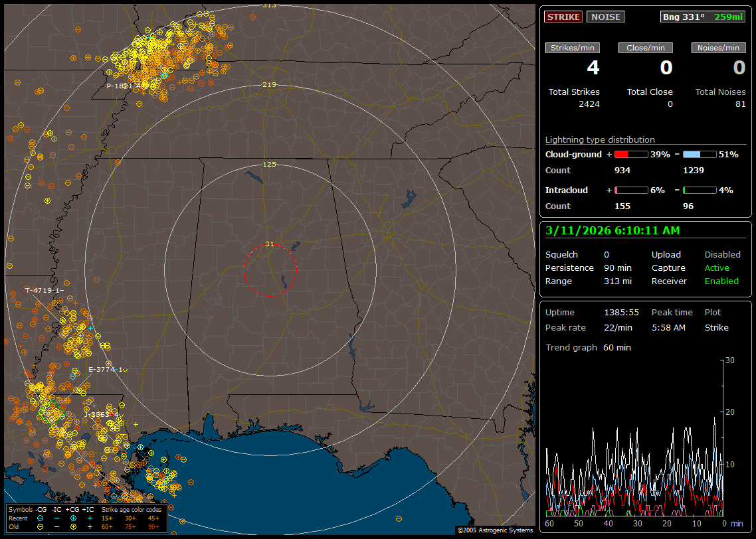Click the bearing and distance readout box
Viewport: 756px width, 539px height.
[703, 17]
